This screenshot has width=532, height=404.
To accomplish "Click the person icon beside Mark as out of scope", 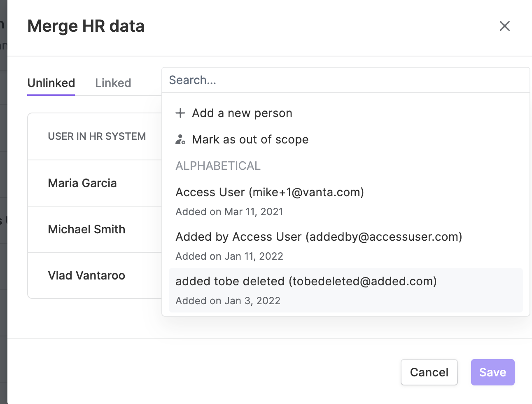I will (x=180, y=139).
